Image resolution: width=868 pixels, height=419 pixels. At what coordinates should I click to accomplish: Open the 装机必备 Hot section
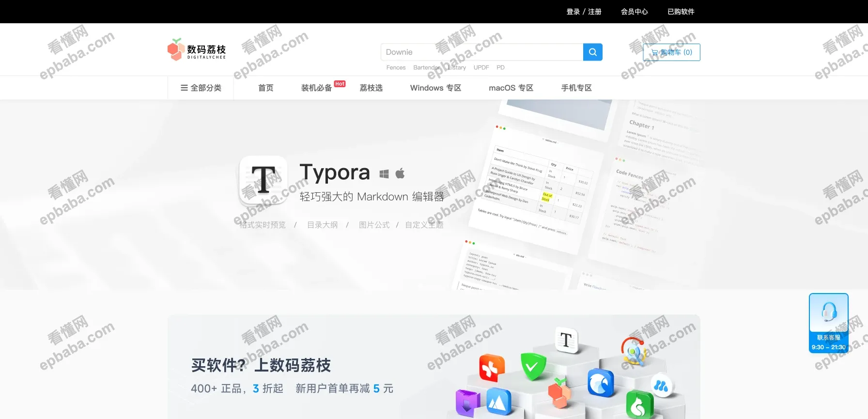(317, 88)
